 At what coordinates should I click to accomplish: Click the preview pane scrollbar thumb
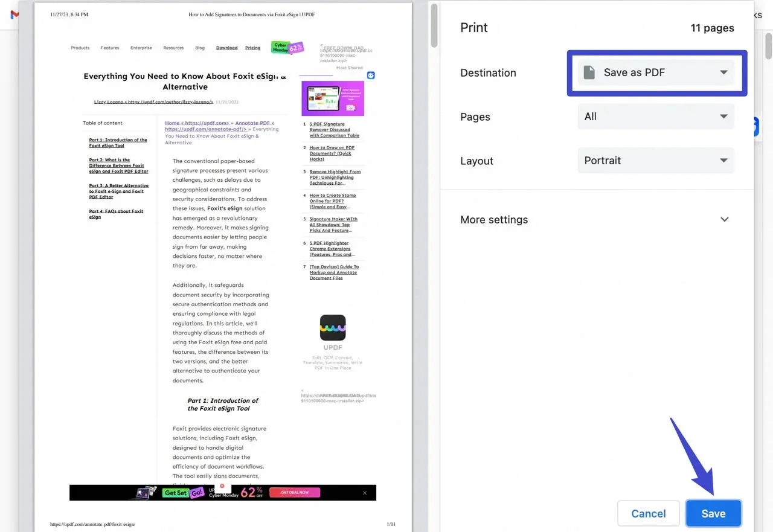pyautogui.click(x=434, y=25)
